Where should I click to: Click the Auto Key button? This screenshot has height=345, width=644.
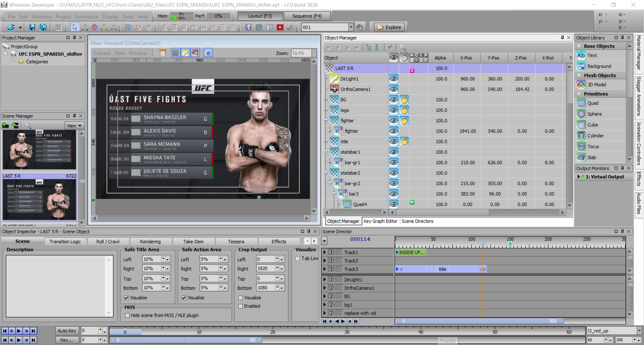coord(67,331)
